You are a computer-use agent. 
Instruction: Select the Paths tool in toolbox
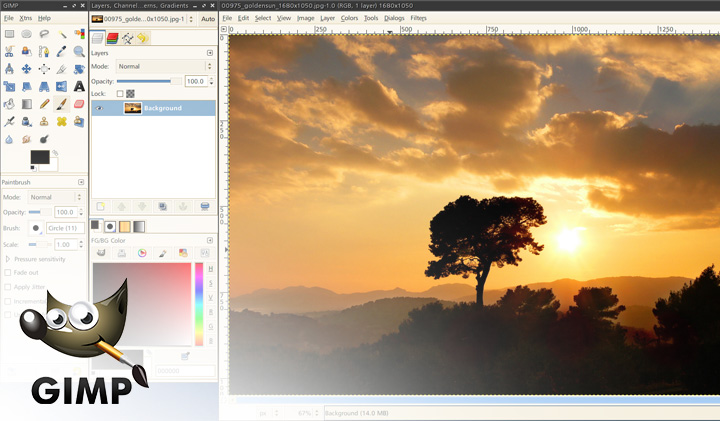pyautogui.click(x=44, y=51)
